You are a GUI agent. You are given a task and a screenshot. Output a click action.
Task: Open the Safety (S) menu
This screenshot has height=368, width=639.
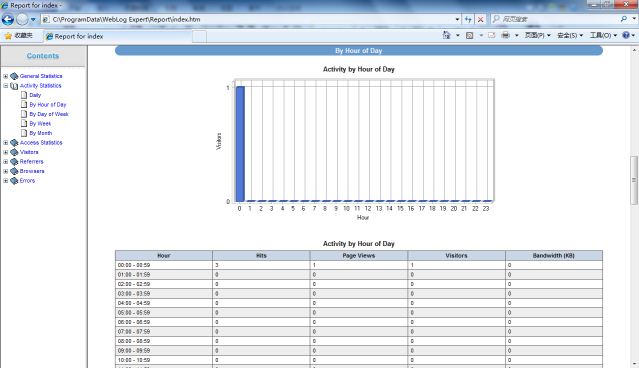point(570,35)
